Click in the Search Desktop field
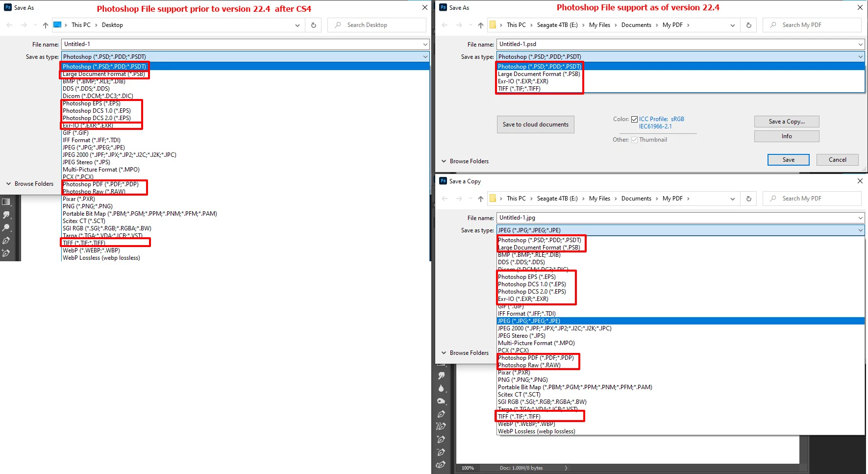This screenshot has height=474, width=868. point(376,25)
